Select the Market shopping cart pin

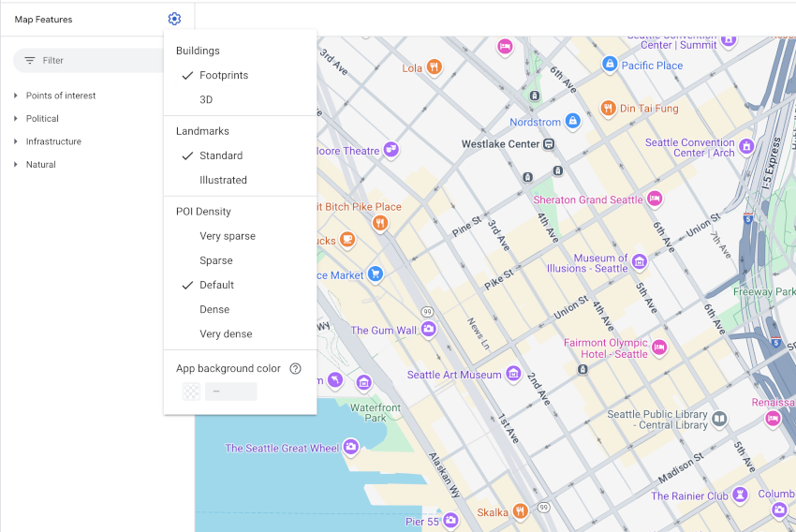pos(376,274)
